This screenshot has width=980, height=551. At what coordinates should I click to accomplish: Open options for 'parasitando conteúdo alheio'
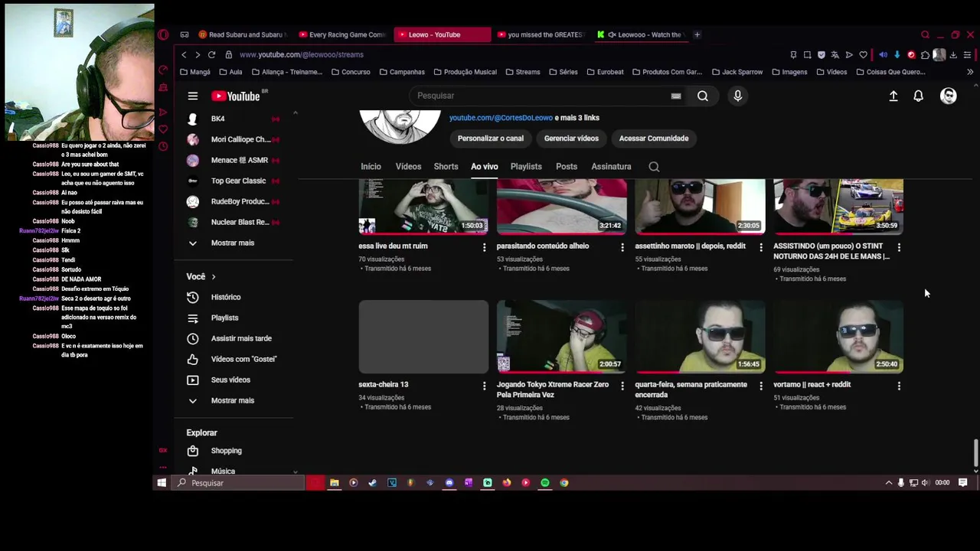point(622,247)
